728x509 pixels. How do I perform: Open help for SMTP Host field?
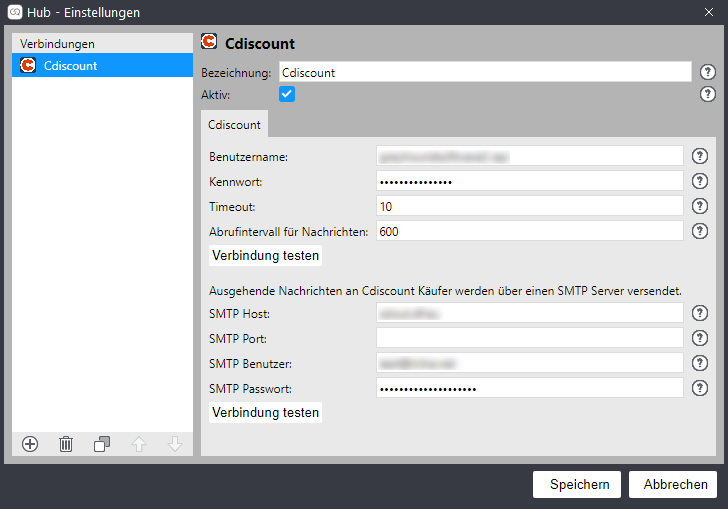coord(700,313)
